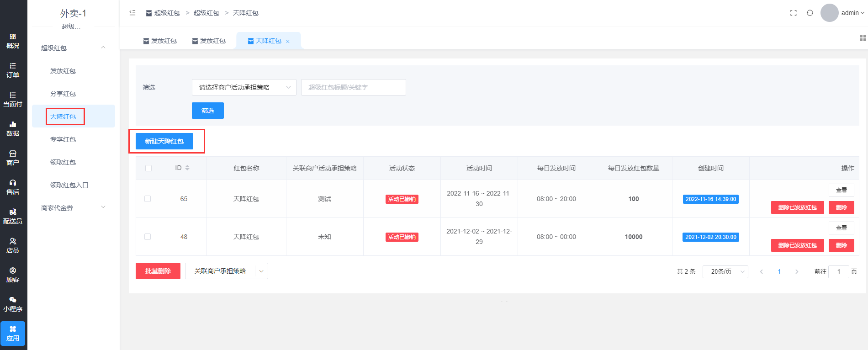The width and height of the screenshot is (868, 350).
Task: Open the 配送员 courier sidebar icon
Action: tap(13, 217)
